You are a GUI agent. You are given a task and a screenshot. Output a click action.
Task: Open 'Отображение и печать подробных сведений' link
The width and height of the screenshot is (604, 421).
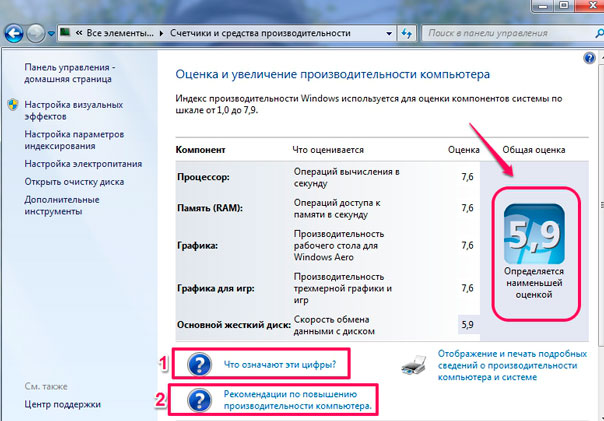(x=512, y=365)
